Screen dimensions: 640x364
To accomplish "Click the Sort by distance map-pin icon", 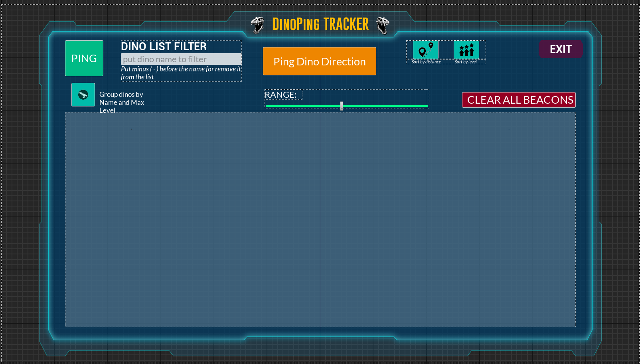I will [425, 50].
